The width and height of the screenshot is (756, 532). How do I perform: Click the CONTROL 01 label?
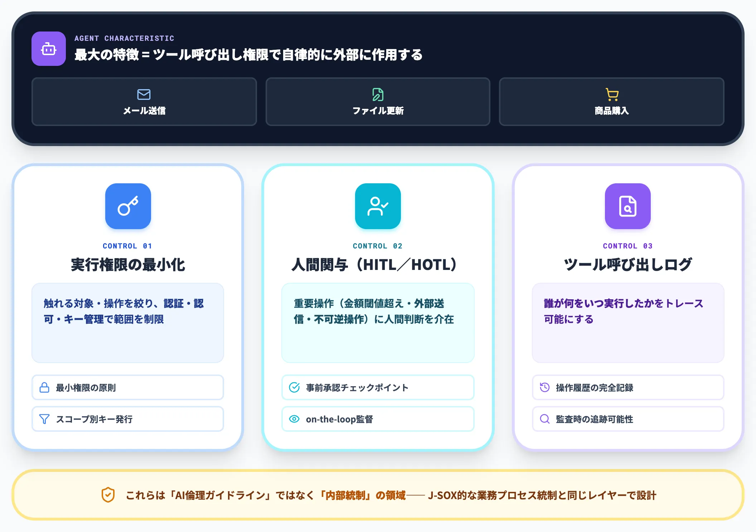(x=127, y=246)
